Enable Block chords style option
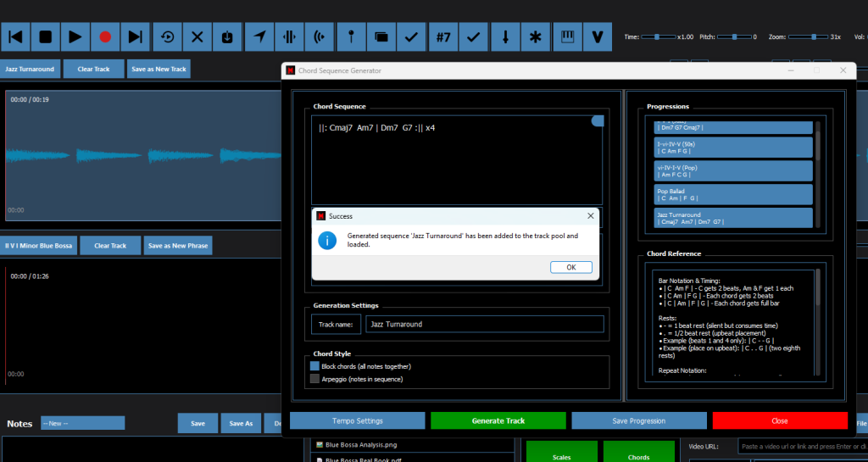868x462 pixels. click(x=315, y=366)
